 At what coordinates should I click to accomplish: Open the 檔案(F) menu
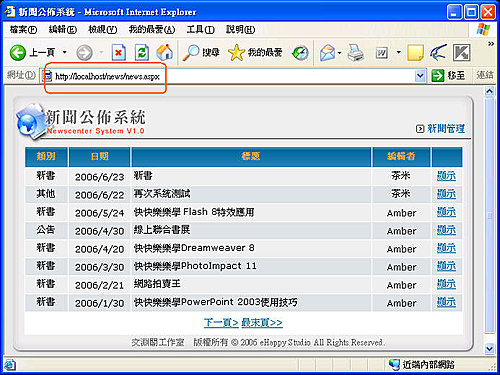(23, 30)
